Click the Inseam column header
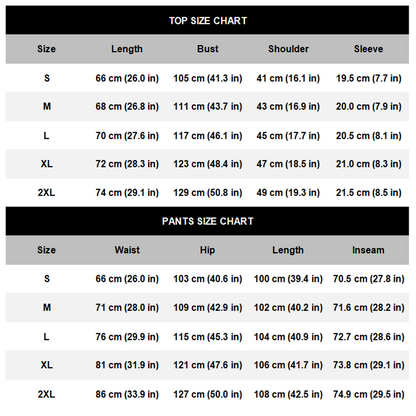The height and width of the screenshot is (416, 416). coord(368,250)
